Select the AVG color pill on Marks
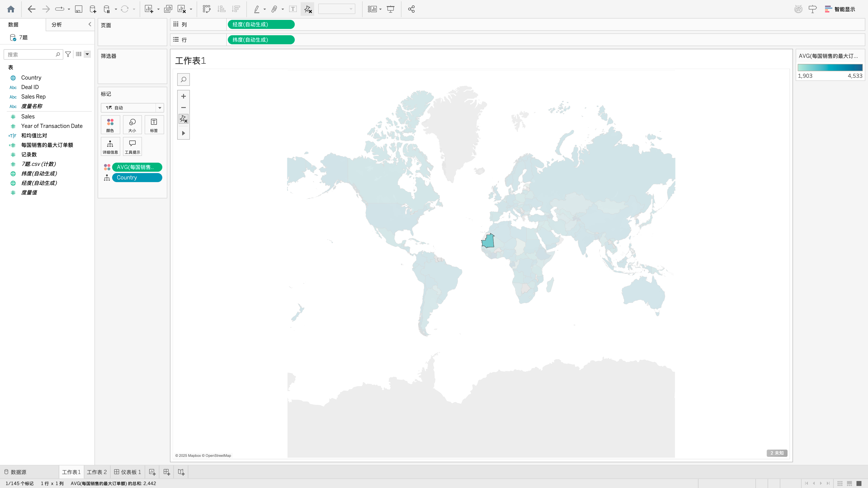Image resolution: width=868 pixels, height=488 pixels. [x=137, y=167]
